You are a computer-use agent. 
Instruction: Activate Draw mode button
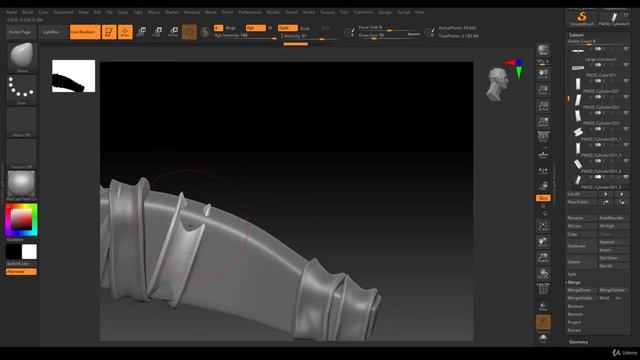click(125, 32)
